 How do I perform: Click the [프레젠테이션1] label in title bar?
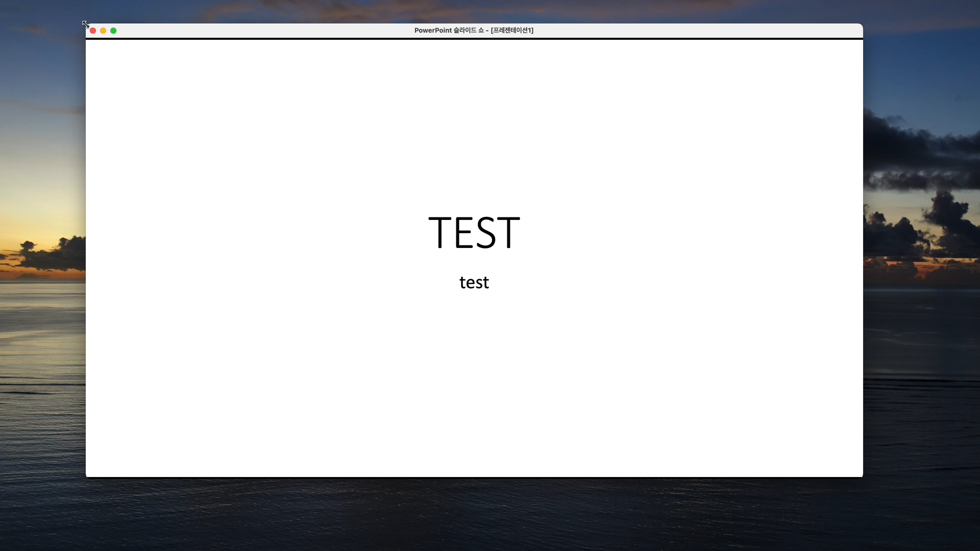pyautogui.click(x=512, y=31)
